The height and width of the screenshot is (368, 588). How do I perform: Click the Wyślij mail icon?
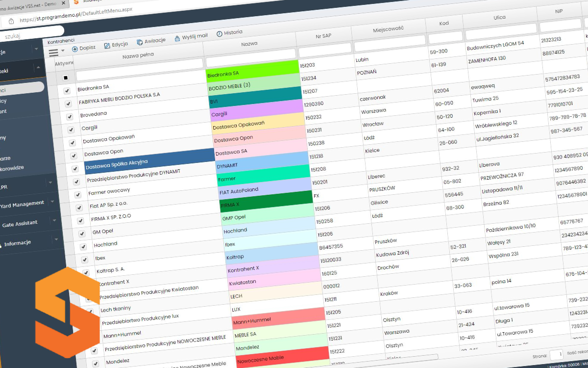coord(177,38)
